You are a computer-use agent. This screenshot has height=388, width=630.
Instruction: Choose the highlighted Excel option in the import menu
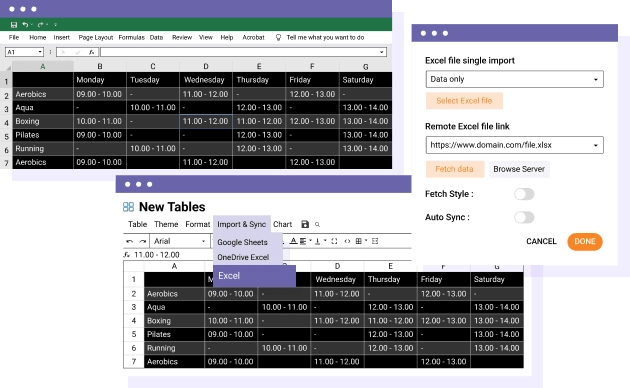pyautogui.click(x=254, y=276)
